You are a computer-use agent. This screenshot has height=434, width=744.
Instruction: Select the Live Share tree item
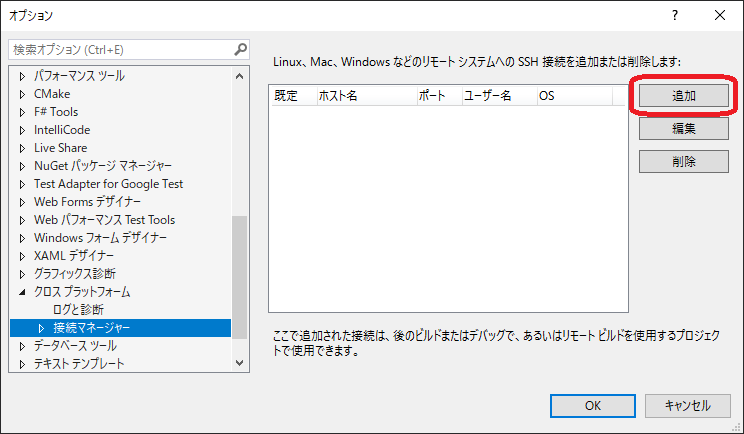(x=60, y=148)
